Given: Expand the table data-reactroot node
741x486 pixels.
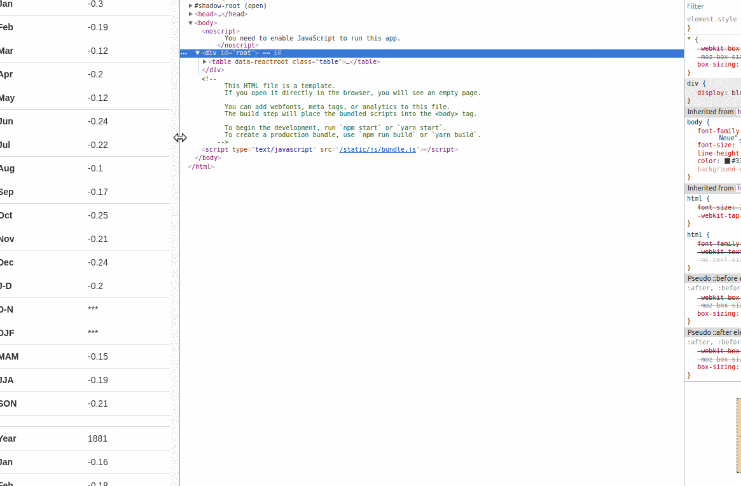Looking at the screenshot, I should coord(204,61).
